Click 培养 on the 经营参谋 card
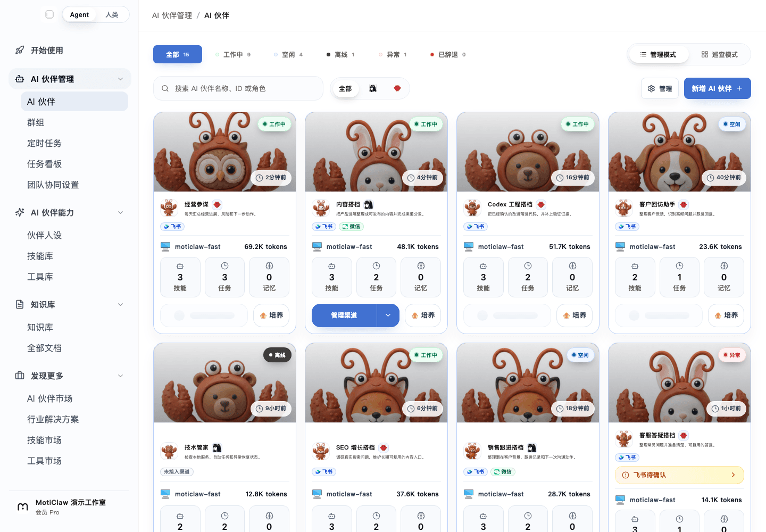 click(272, 315)
